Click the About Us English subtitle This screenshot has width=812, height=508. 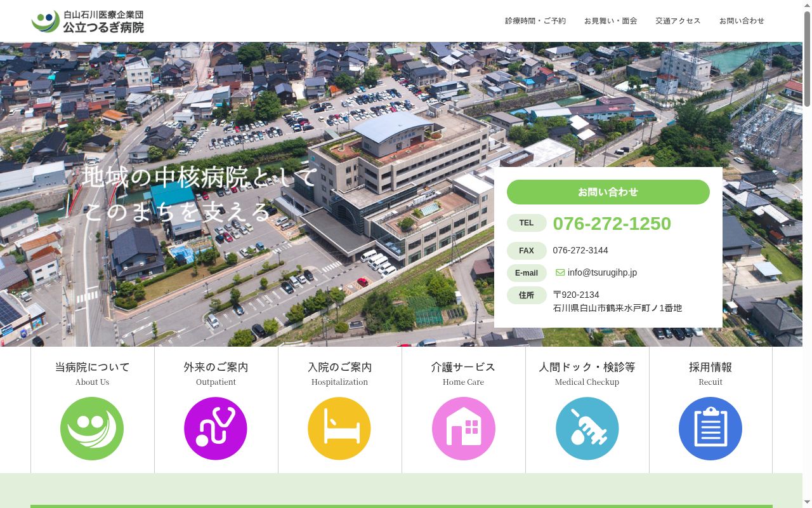[x=92, y=382]
